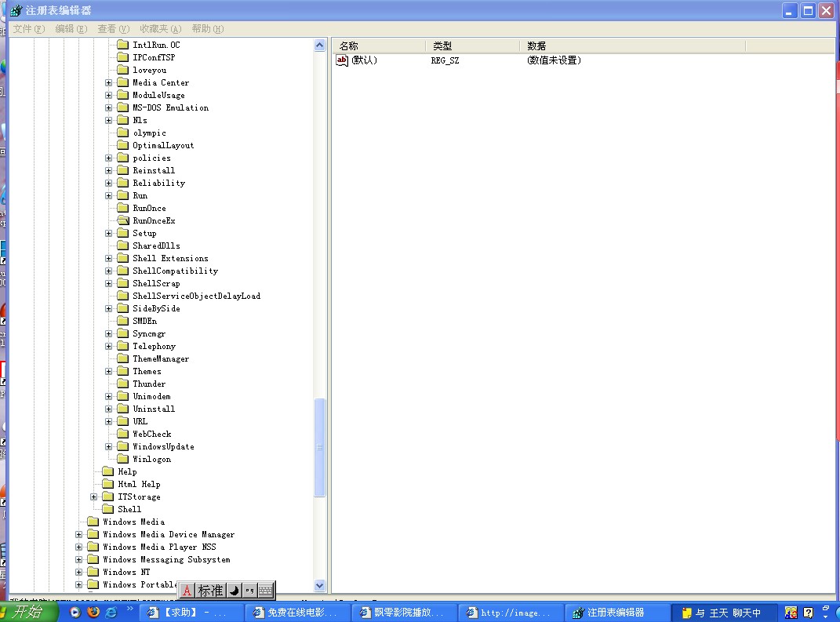Toggle IME punctuation mode icon
Viewport: 840px width, 622px height.
point(249,591)
